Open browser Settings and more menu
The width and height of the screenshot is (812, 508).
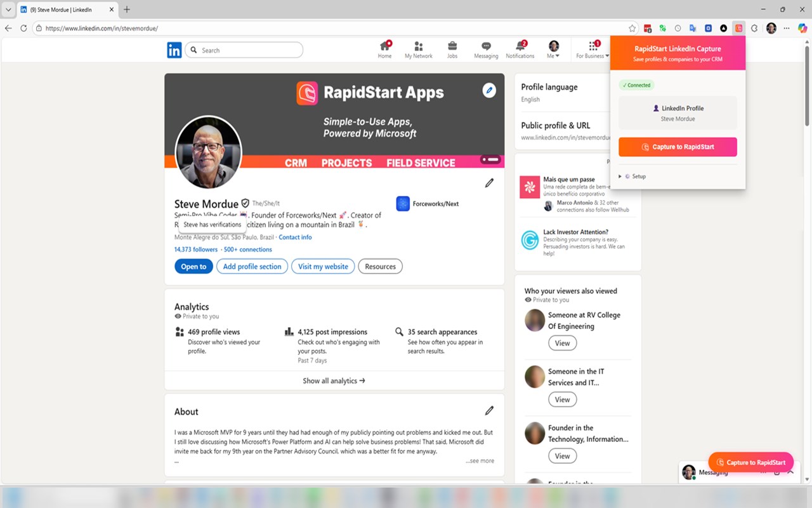click(x=787, y=28)
